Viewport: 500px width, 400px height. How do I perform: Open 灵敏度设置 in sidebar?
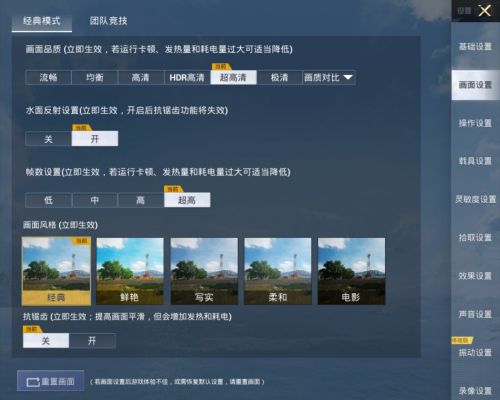pos(475,199)
